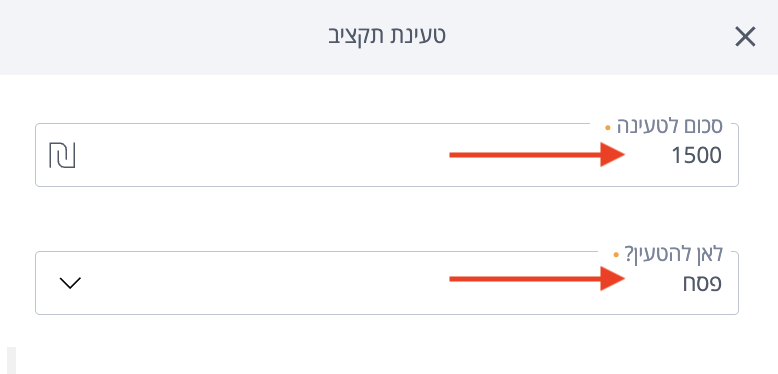Expand the dropdown chevron arrow
Viewport: 778px width, 374px height.
69,283
